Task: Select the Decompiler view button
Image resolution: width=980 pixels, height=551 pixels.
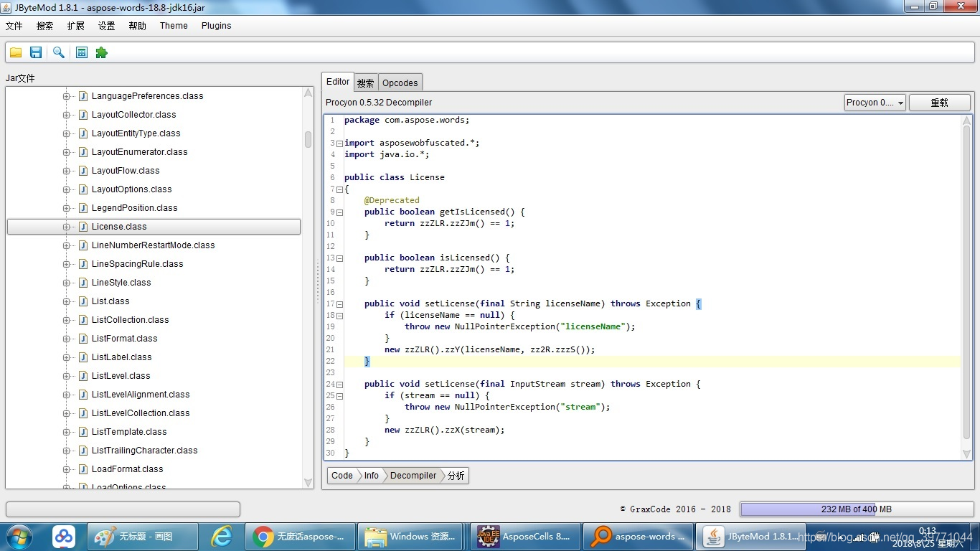Action: pos(413,476)
